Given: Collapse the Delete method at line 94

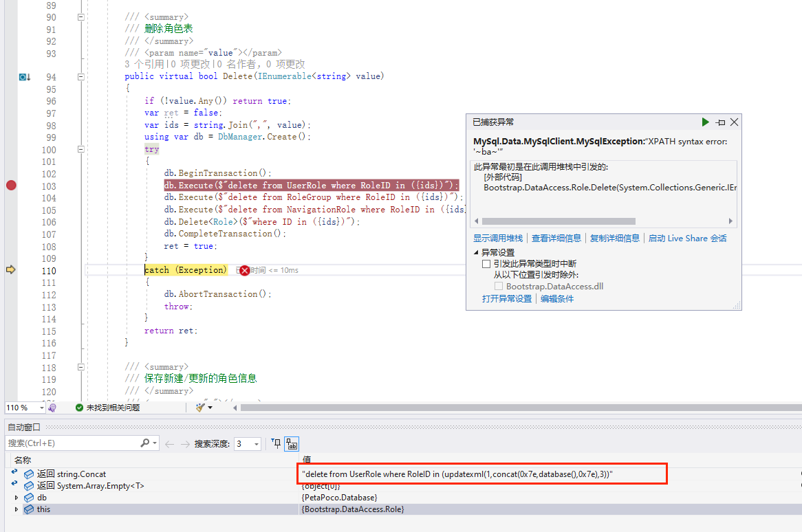Looking at the screenshot, I should (80, 77).
